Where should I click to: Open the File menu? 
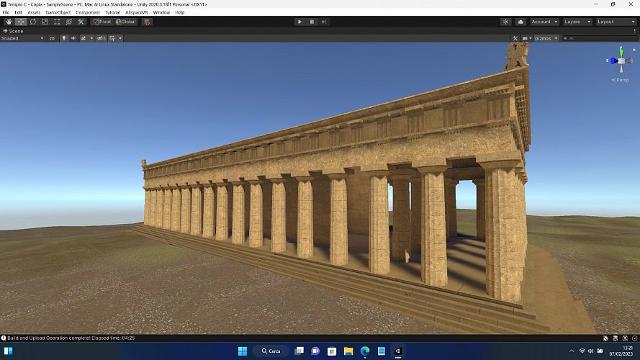(6, 13)
